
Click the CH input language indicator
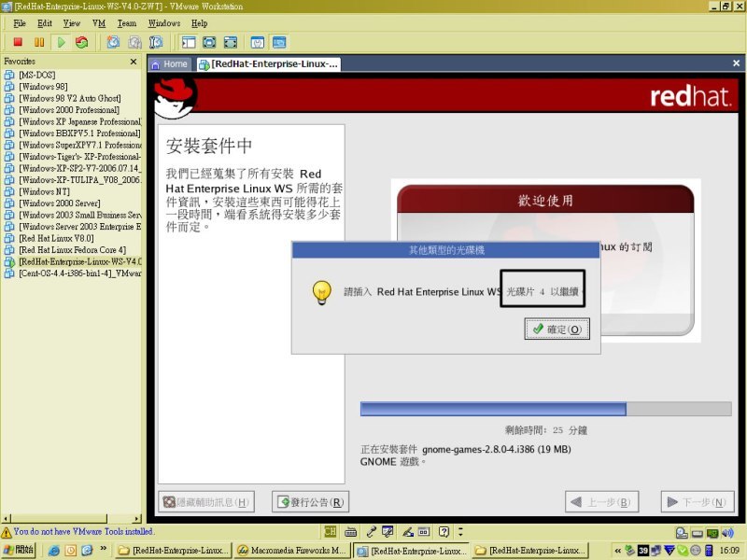point(331,531)
